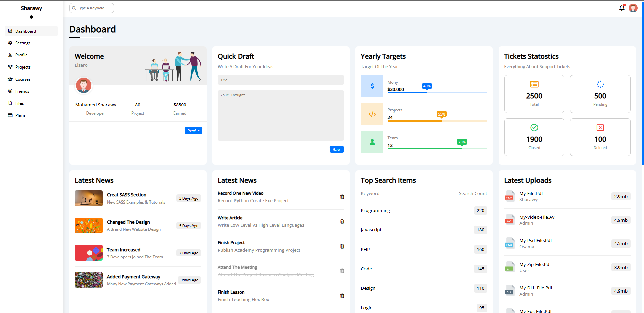This screenshot has height=313, width=644.
Task: Remove the Finish Lesson task via trash icon
Action: [x=342, y=296]
